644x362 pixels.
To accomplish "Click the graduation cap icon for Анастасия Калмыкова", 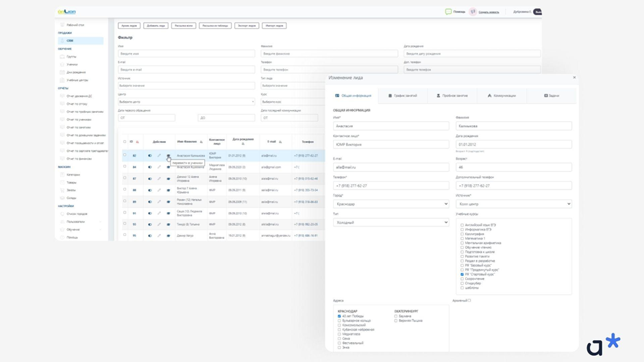I will [x=169, y=155].
